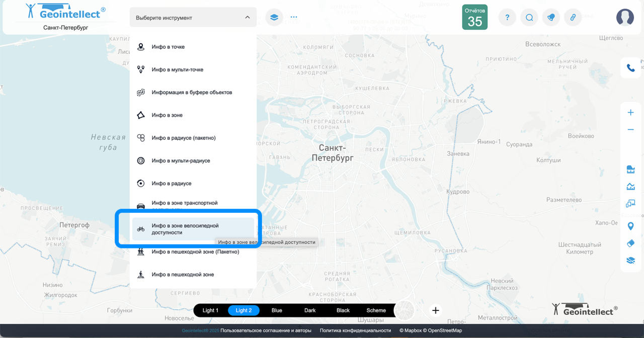Click the help question mark icon
This screenshot has height=338, width=644.
pos(507,18)
